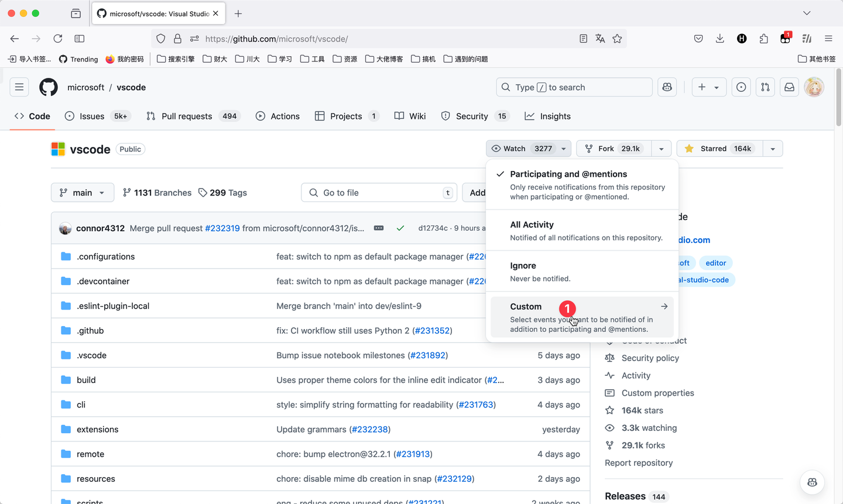This screenshot has height=504, width=843.
Task: Choose Ignore to never be notified
Action: [582, 272]
